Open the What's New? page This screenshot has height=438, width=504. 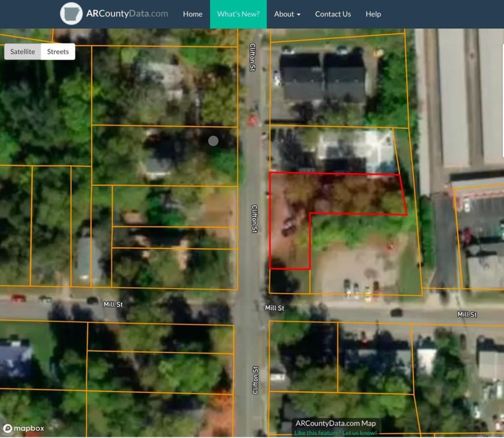(238, 14)
